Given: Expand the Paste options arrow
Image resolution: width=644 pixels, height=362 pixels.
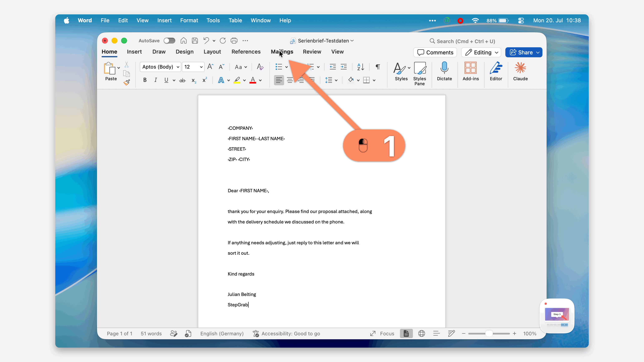Looking at the screenshot, I should (119, 68).
